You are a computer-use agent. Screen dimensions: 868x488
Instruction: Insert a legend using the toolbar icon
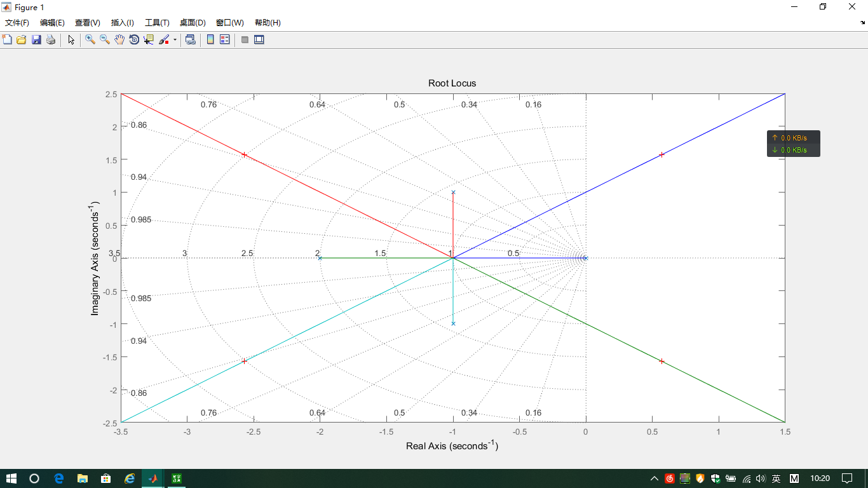click(x=225, y=39)
